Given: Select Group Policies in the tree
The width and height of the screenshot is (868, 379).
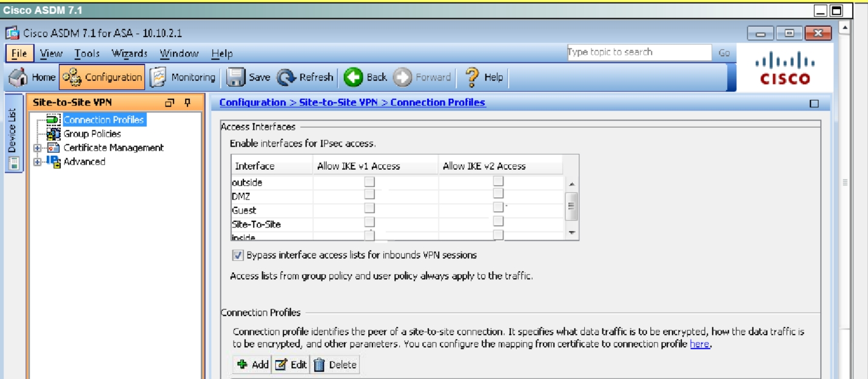Looking at the screenshot, I should tap(92, 134).
